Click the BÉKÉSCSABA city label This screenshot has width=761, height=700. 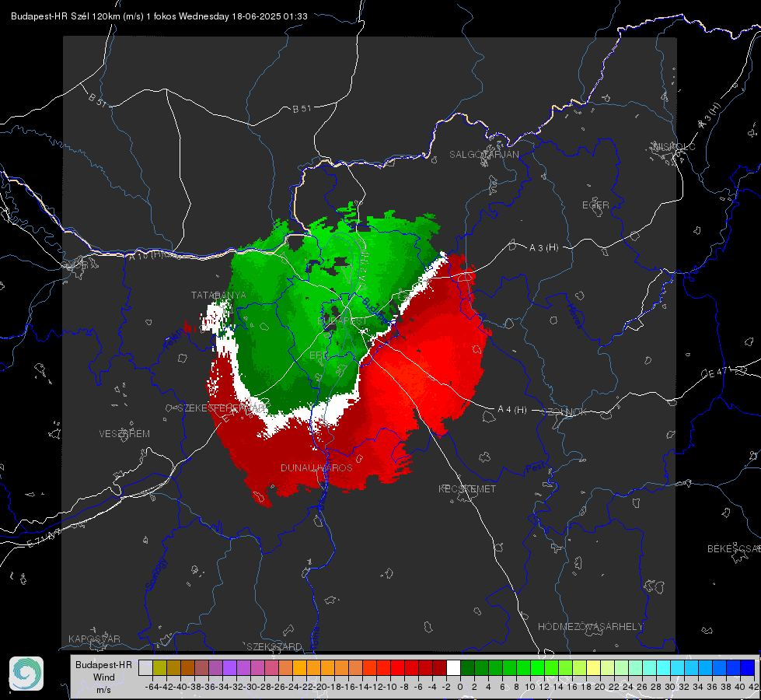[x=734, y=548]
